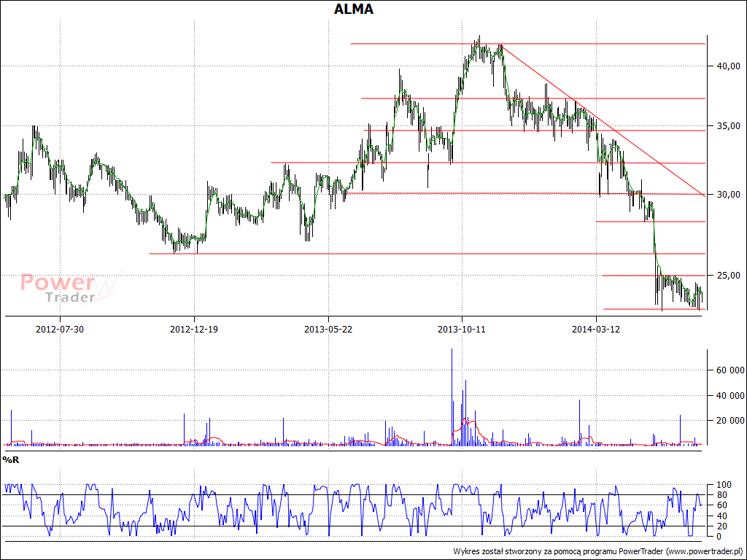The image size is (747, 560).
Task: Select the 2013-10-11 date label
Action: point(462,329)
